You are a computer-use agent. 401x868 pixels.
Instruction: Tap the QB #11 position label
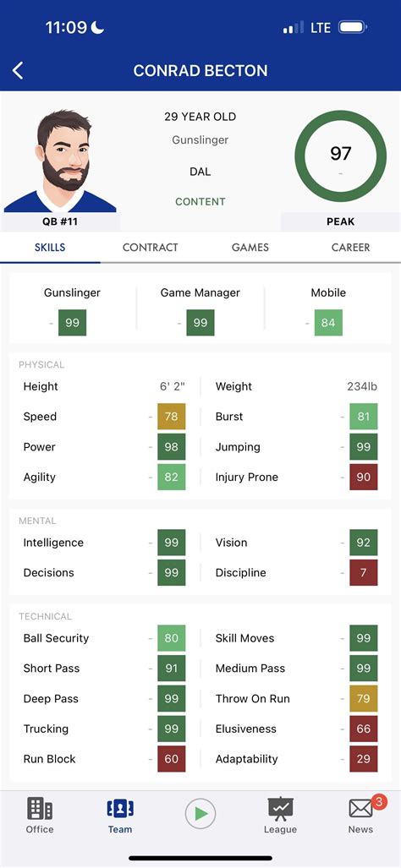[x=60, y=221]
